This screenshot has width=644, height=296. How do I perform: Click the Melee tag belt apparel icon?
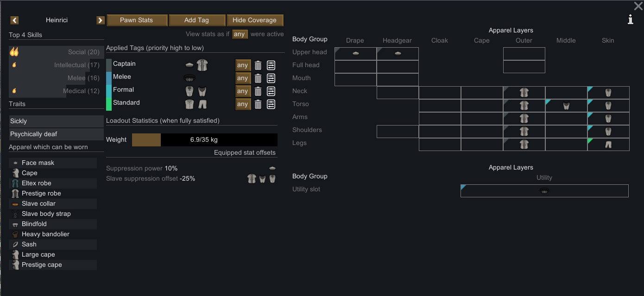[x=189, y=78]
